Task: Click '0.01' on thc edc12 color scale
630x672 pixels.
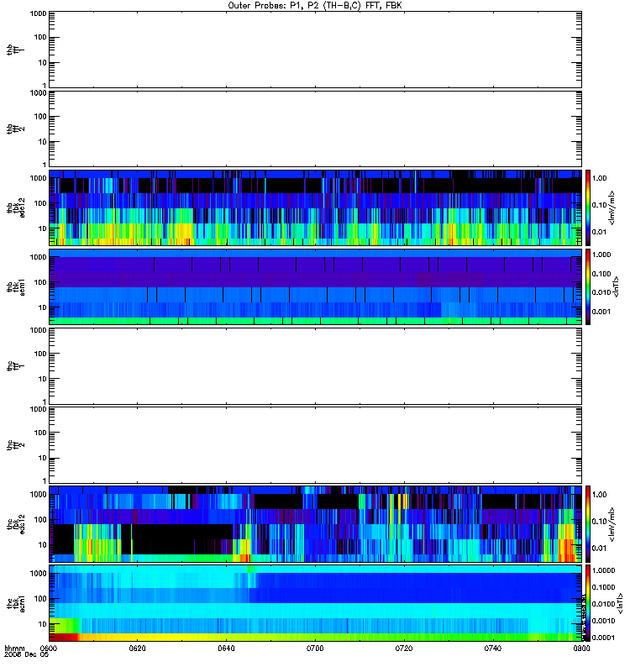Action: coord(599,549)
